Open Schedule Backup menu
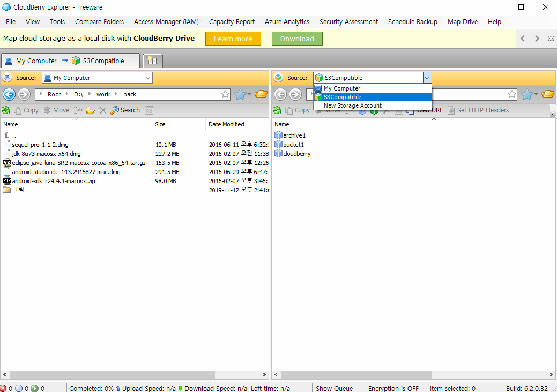Viewport: 557px width, 392px height. (413, 21)
